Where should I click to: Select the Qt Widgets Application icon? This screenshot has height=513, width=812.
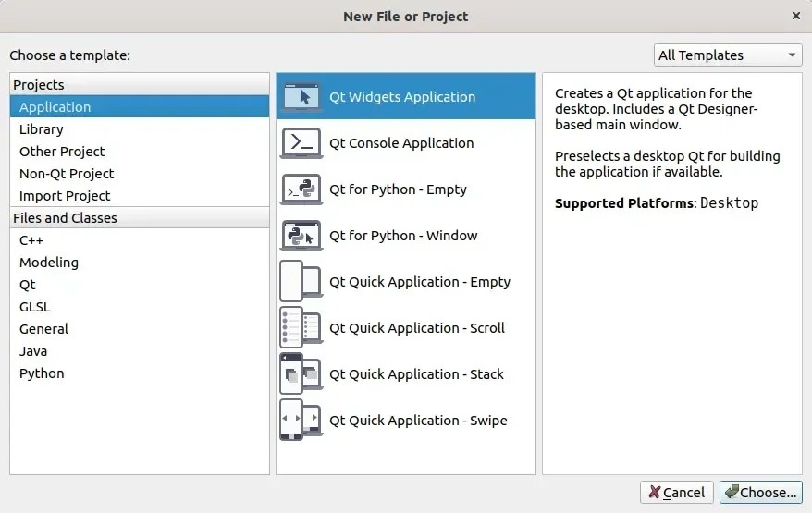pyautogui.click(x=301, y=97)
